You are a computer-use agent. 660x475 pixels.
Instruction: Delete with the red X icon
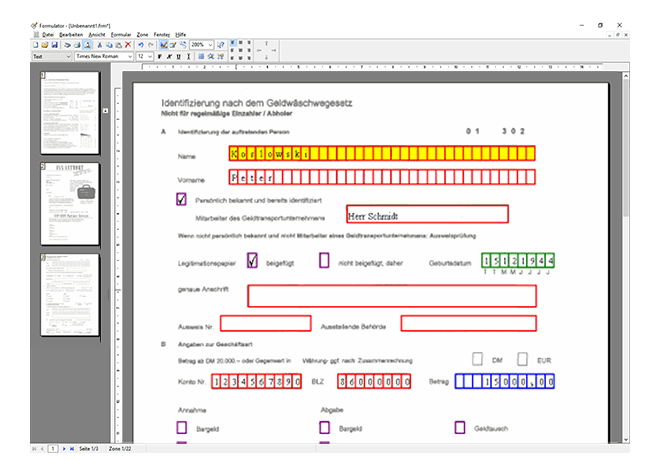pyautogui.click(x=128, y=45)
